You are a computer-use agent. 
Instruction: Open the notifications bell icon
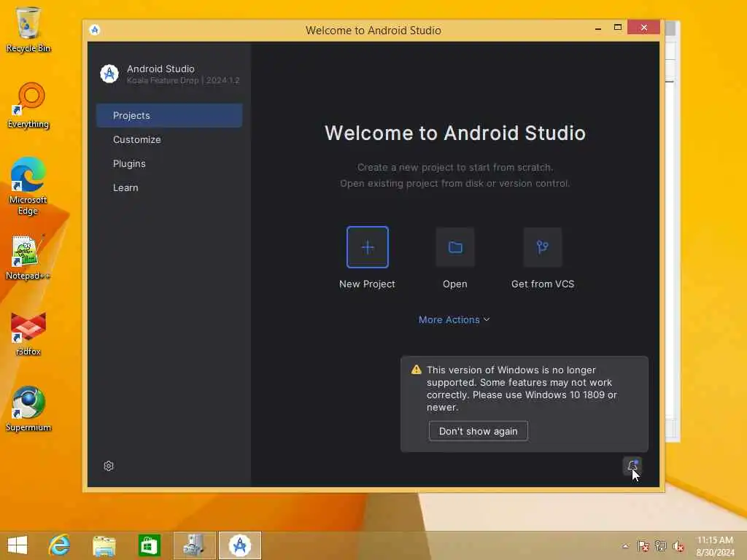632,466
